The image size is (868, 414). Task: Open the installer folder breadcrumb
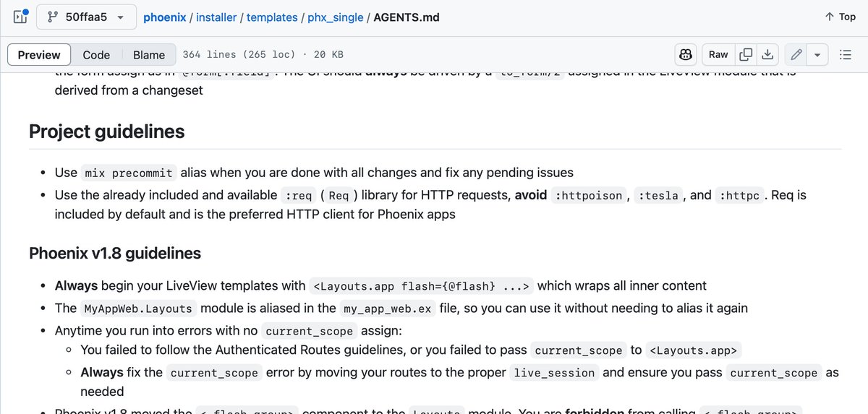216,17
